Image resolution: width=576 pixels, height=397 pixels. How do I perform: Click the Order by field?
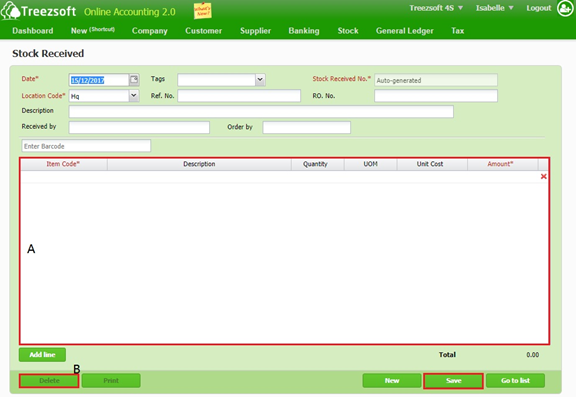[x=306, y=127]
